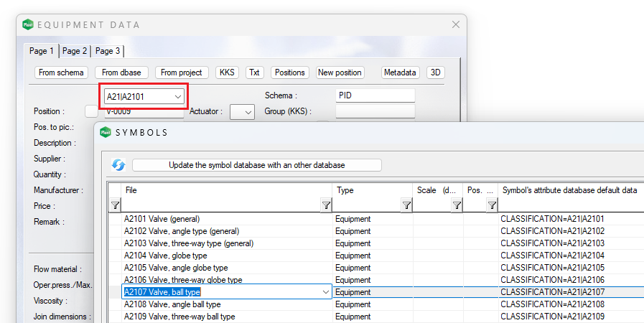Click the leftmost row-selector filter icon
Screen dimensions: 644x323
[x=115, y=205]
